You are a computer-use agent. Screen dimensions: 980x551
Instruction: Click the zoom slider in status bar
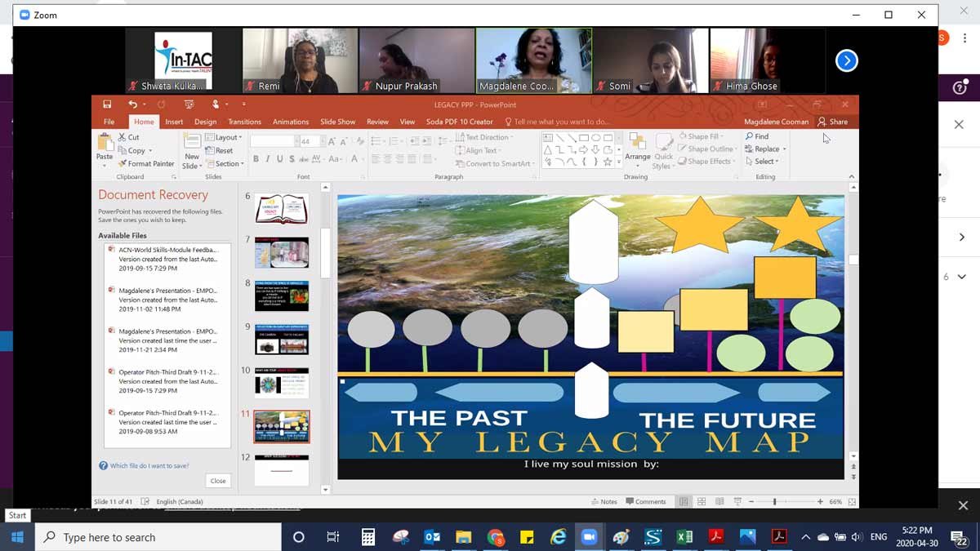774,501
